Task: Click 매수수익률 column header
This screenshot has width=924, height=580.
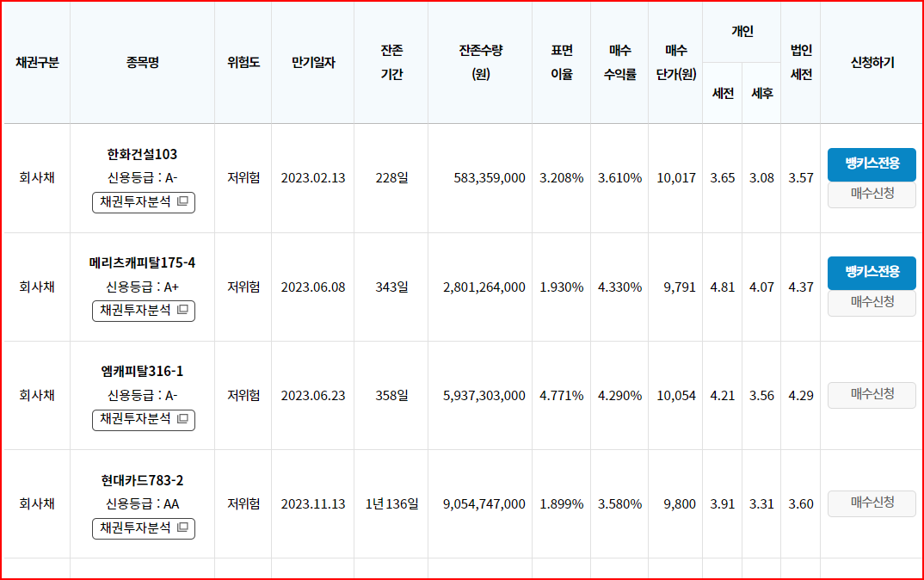Action: tap(620, 63)
